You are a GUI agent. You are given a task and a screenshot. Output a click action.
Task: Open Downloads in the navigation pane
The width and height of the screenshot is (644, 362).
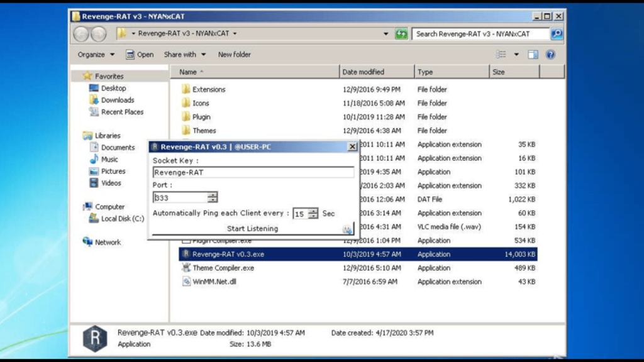[x=118, y=100]
